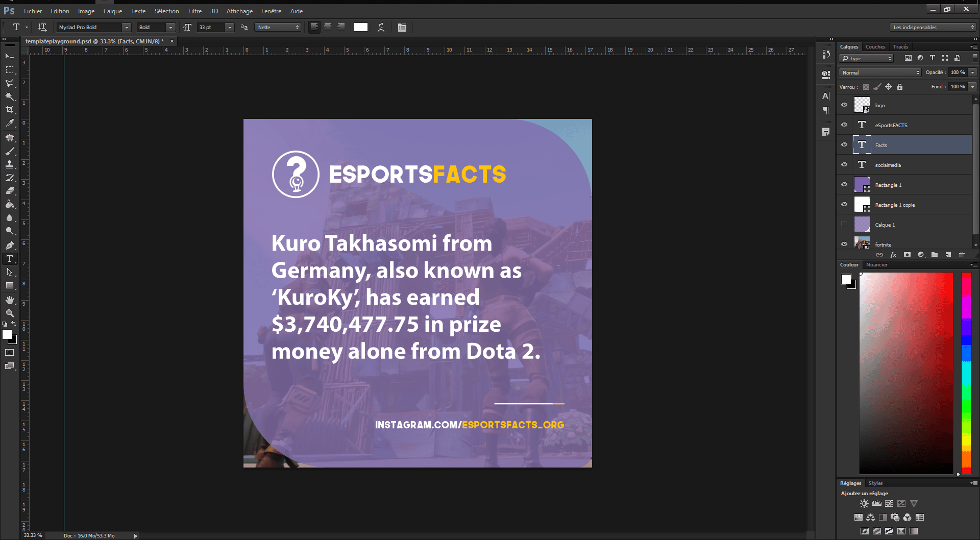Center align the text

point(328,27)
